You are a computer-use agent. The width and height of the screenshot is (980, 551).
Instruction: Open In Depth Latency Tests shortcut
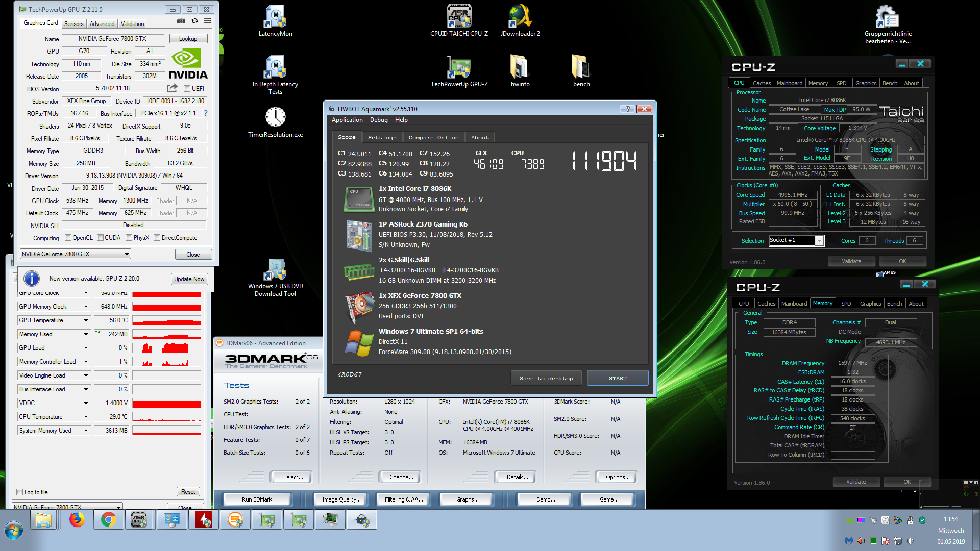[x=275, y=74]
